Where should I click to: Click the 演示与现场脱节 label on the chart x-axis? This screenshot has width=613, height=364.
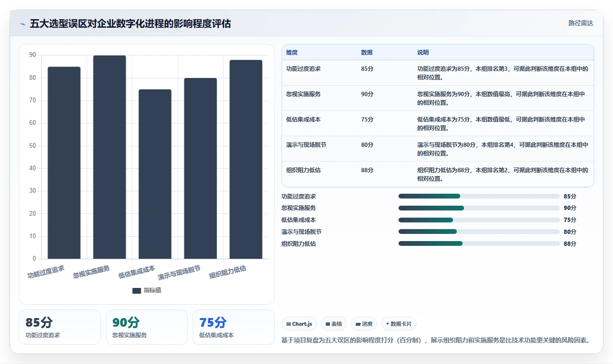coord(179,273)
